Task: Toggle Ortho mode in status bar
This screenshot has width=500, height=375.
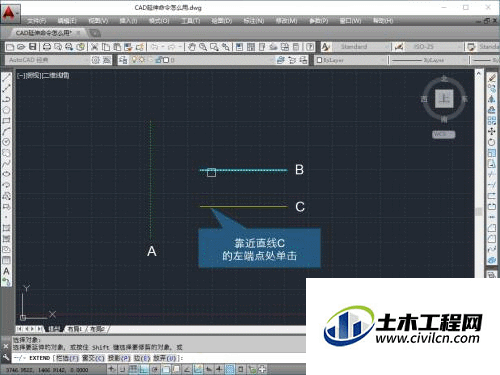Action: 144,369
